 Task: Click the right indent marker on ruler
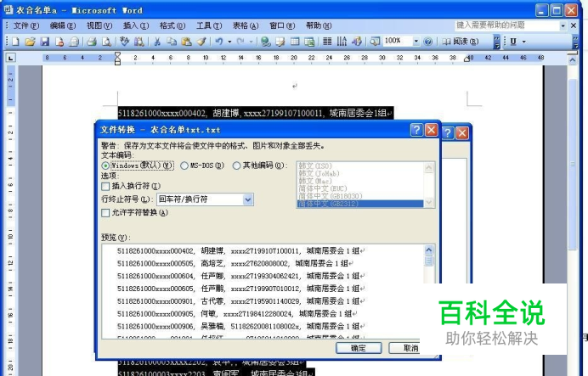tap(466, 59)
